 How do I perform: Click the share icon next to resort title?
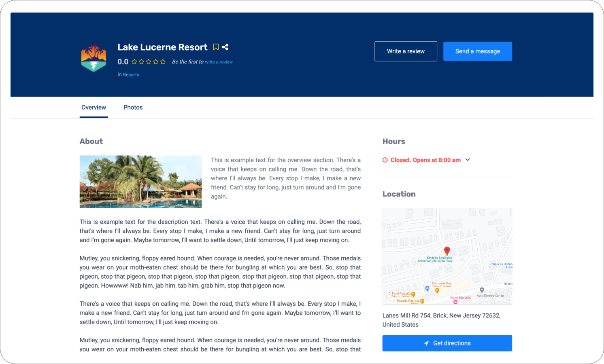tap(225, 47)
